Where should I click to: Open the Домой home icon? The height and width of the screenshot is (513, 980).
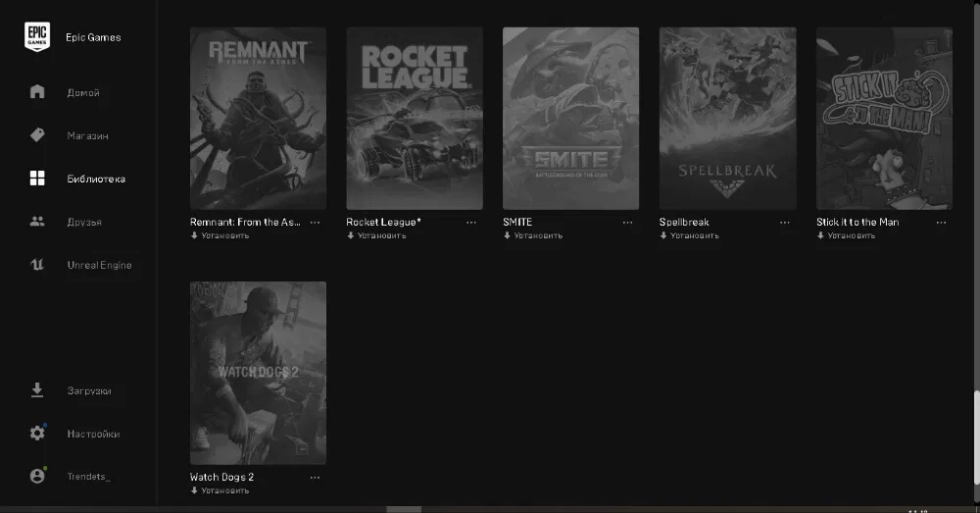37,91
